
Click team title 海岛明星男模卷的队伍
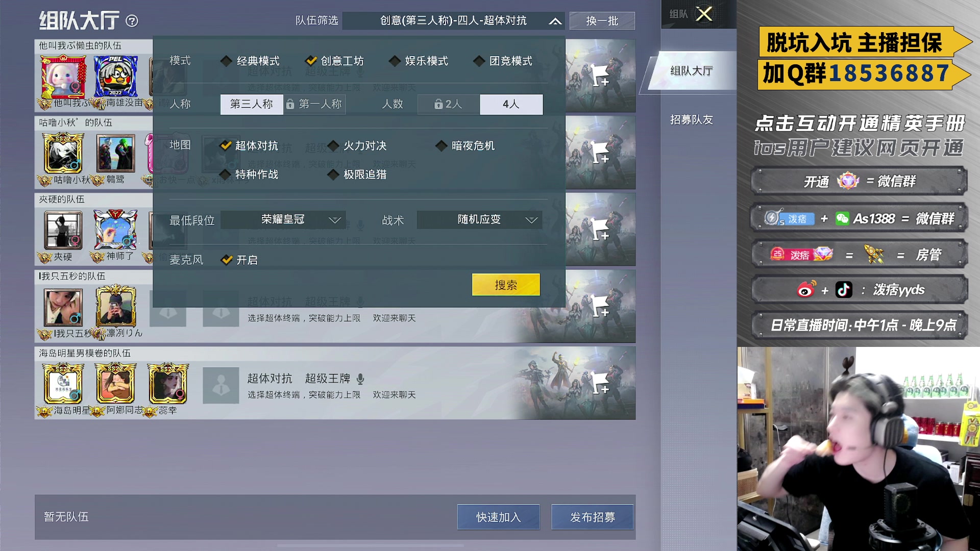pyautogui.click(x=85, y=353)
